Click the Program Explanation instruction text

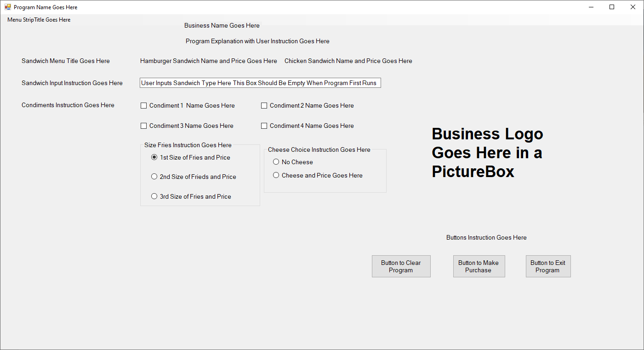[257, 41]
